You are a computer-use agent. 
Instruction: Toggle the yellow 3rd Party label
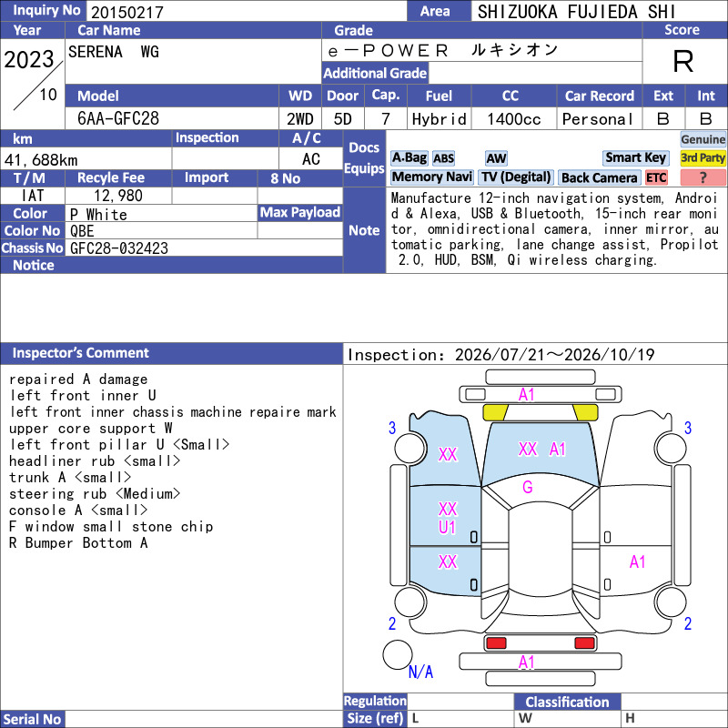703,157
